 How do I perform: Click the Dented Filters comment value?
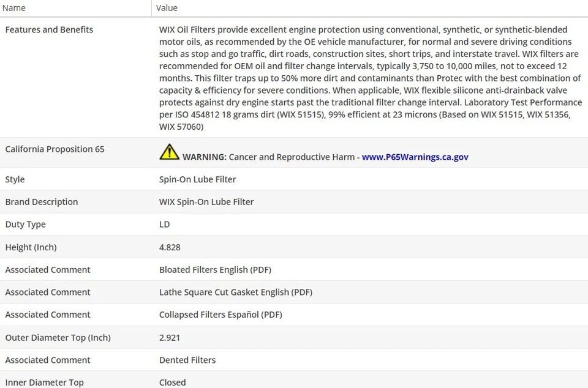pos(187,360)
